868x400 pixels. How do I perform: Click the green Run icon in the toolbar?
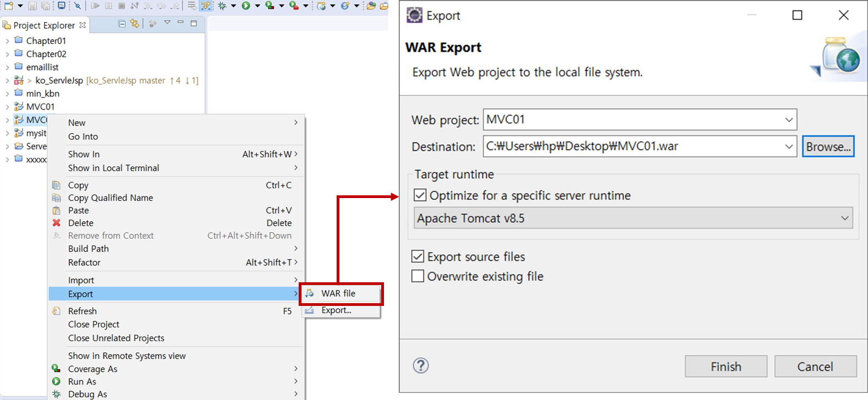tap(246, 6)
